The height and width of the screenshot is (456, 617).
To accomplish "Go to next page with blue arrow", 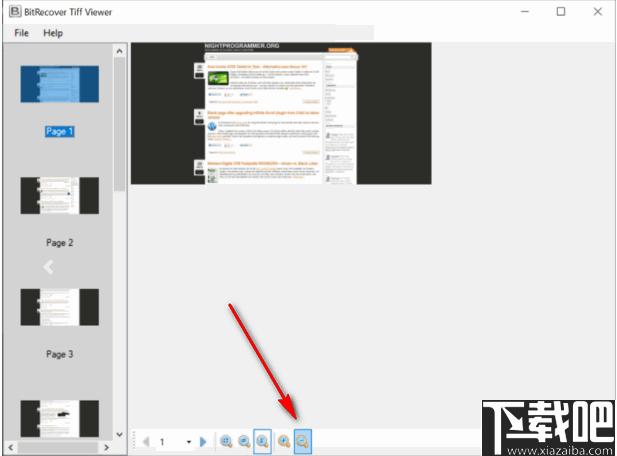I will pos(203,442).
